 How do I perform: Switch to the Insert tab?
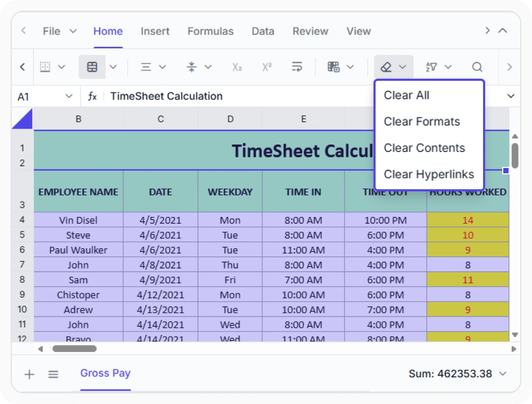(x=155, y=31)
